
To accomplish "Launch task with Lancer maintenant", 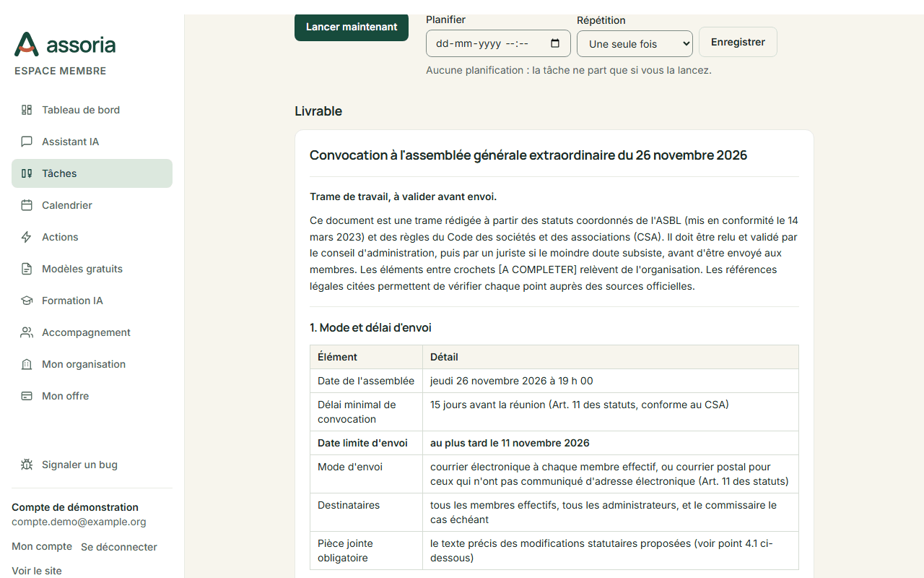I will 352,27.
